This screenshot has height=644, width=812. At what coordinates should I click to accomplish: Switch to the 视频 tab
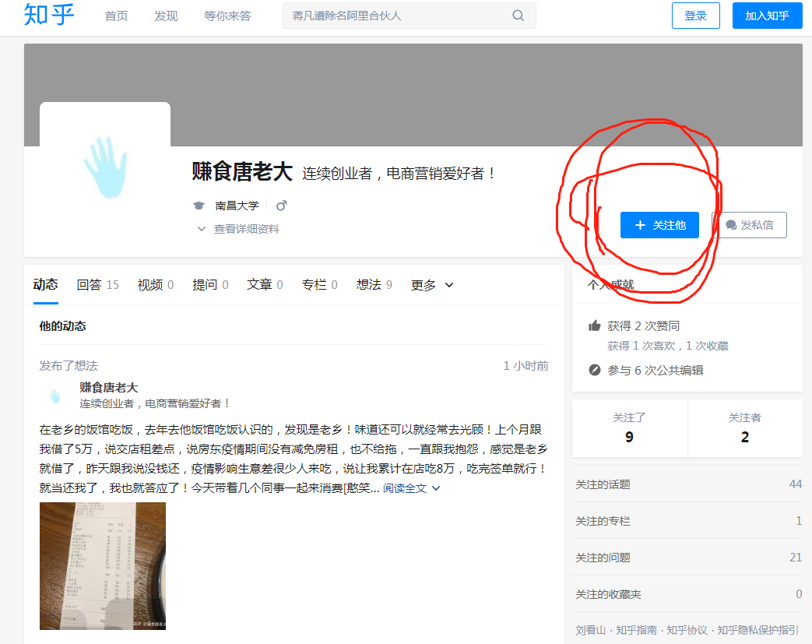(156, 285)
